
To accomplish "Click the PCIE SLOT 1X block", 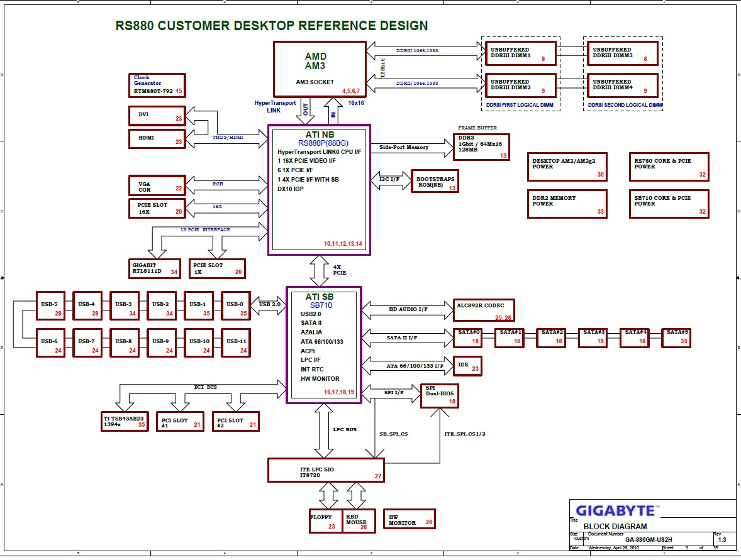I will click(217, 268).
